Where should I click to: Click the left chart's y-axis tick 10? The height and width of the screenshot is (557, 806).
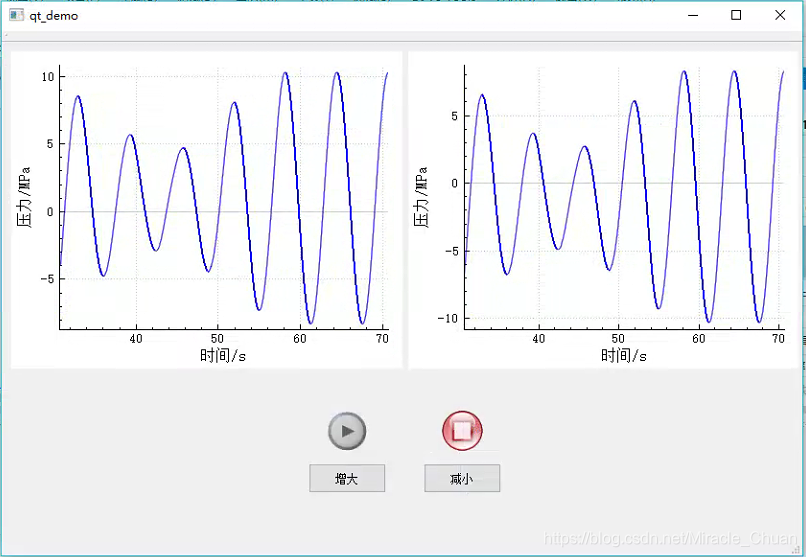coord(48,77)
